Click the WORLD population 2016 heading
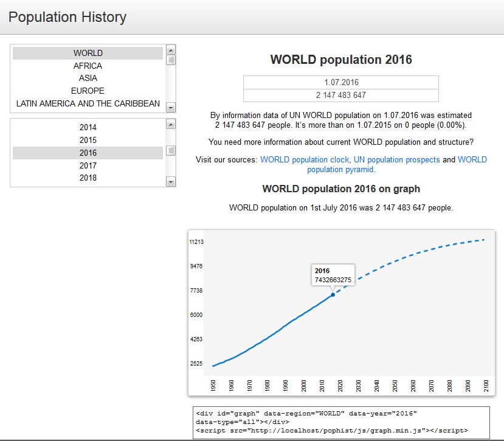 pos(341,60)
